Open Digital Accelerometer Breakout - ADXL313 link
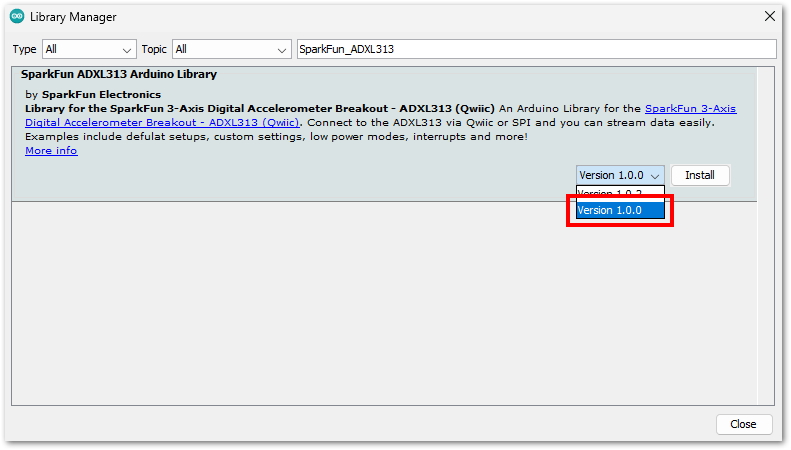Image resolution: width=791 pixels, height=450 pixels. tap(162, 123)
